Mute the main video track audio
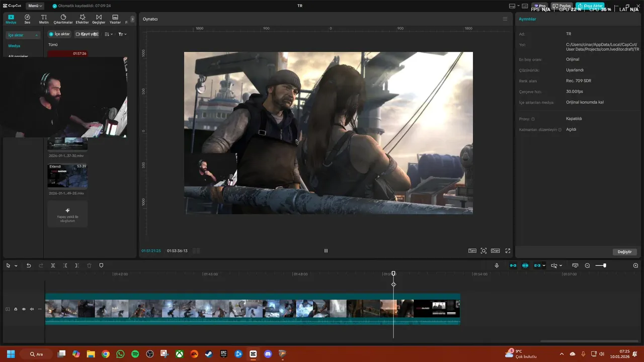Screen dimensions: 644x362 point(32,309)
